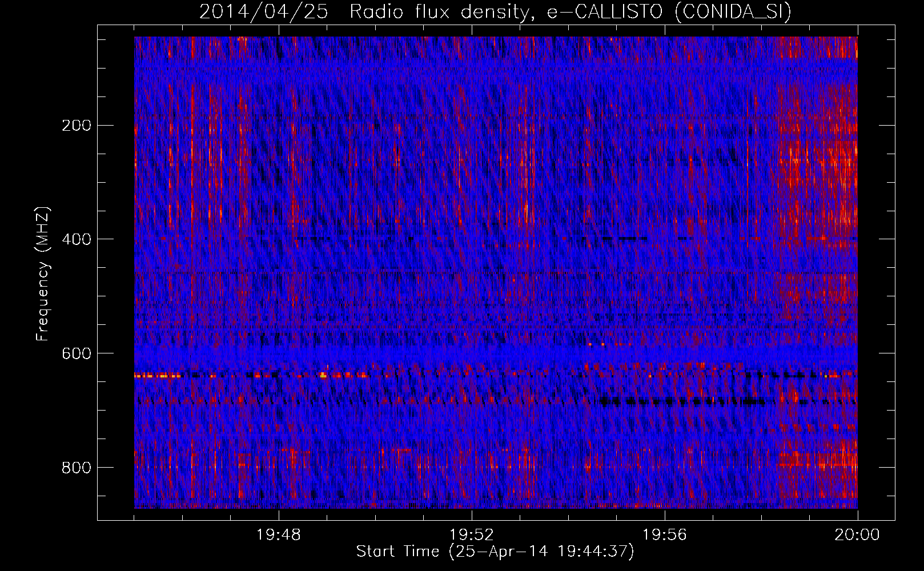The image size is (924, 571).
Task: Click the 600 tick label on frequency axis
Action: coord(77,353)
